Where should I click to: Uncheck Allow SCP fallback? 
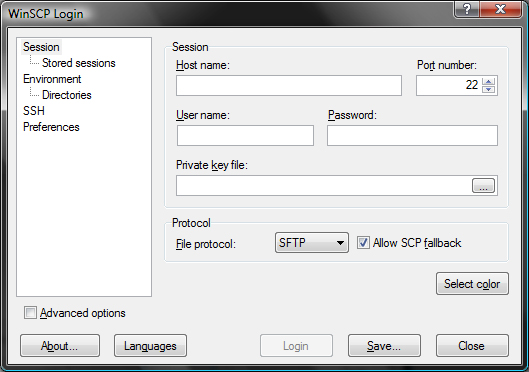click(363, 243)
